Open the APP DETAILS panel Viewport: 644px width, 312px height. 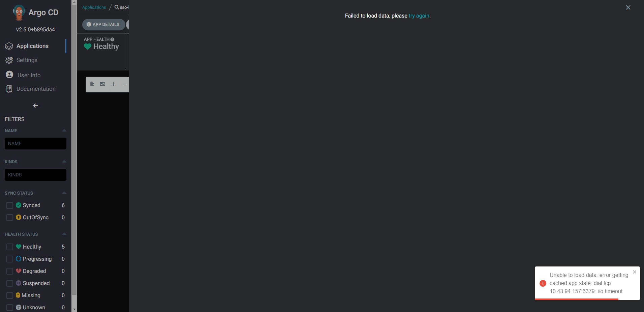(x=103, y=24)
